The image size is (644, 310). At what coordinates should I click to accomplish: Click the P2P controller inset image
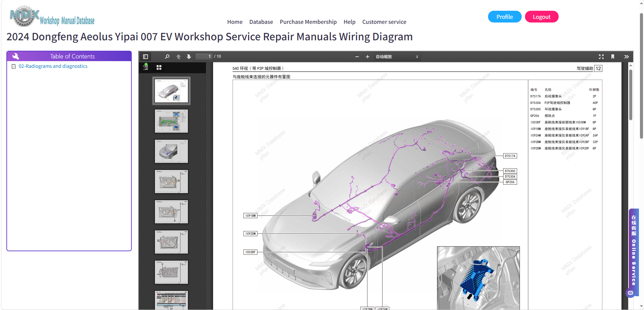[x=478, y=278]
